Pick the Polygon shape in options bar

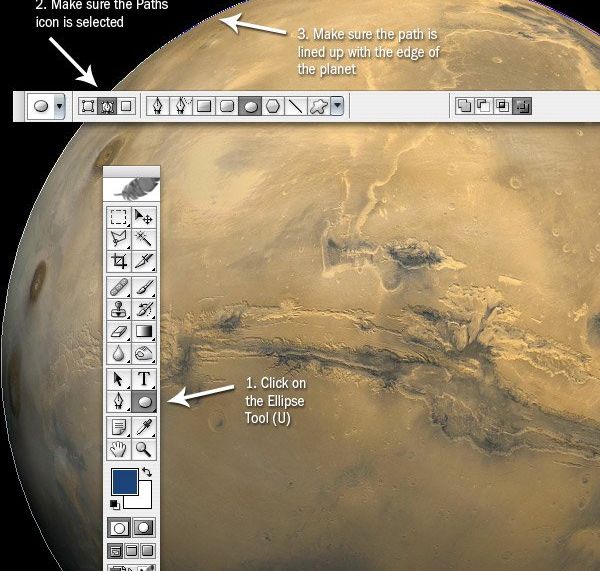click(x=273, y=106)
